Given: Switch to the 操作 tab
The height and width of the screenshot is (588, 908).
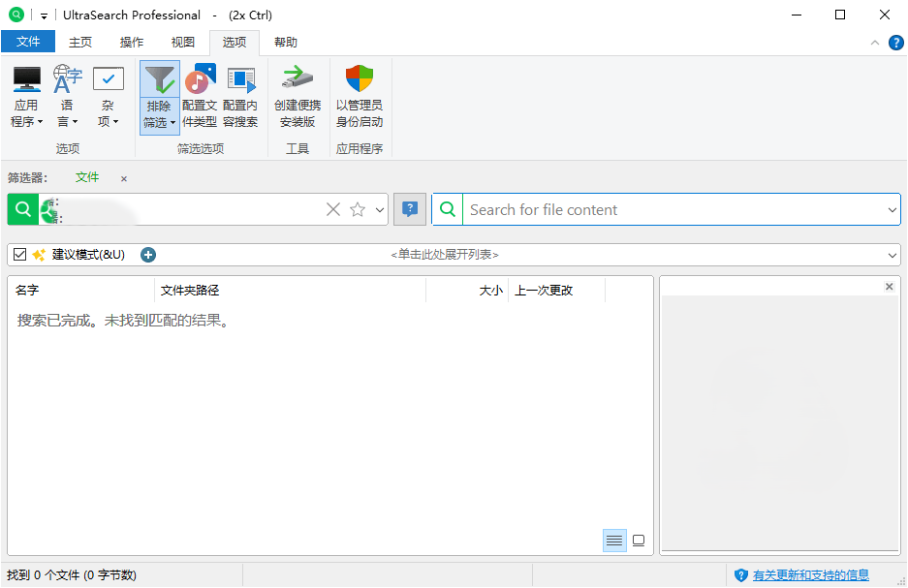Looking at the screenshot, I should pyautogui.click(x=132, y=43).
